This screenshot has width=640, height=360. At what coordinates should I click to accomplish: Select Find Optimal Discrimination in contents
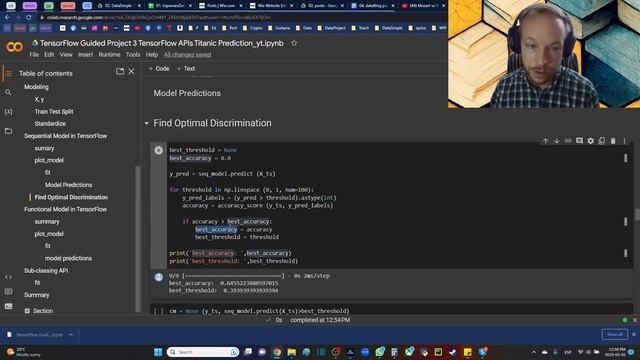(x=71, y=197)
